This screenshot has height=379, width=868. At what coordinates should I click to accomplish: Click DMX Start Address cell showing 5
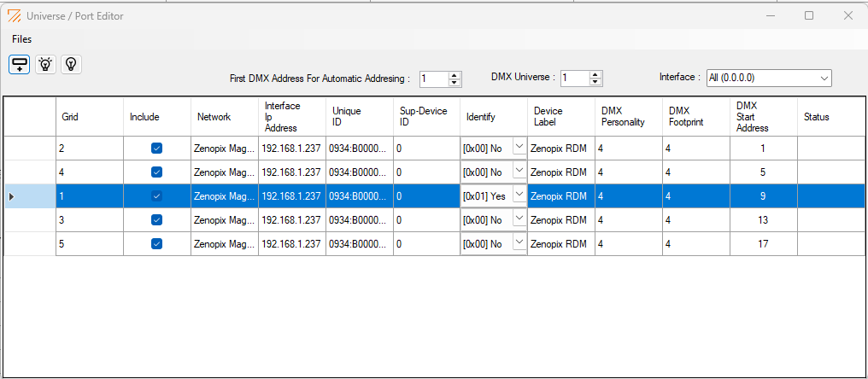click(x=764, y=172)
